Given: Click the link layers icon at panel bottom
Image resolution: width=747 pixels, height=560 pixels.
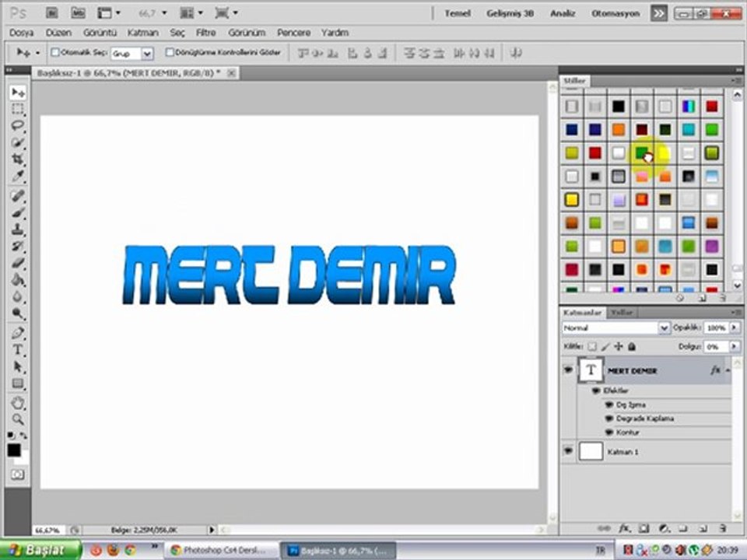Looking at the screenshot, I should (x=604, y=528).
